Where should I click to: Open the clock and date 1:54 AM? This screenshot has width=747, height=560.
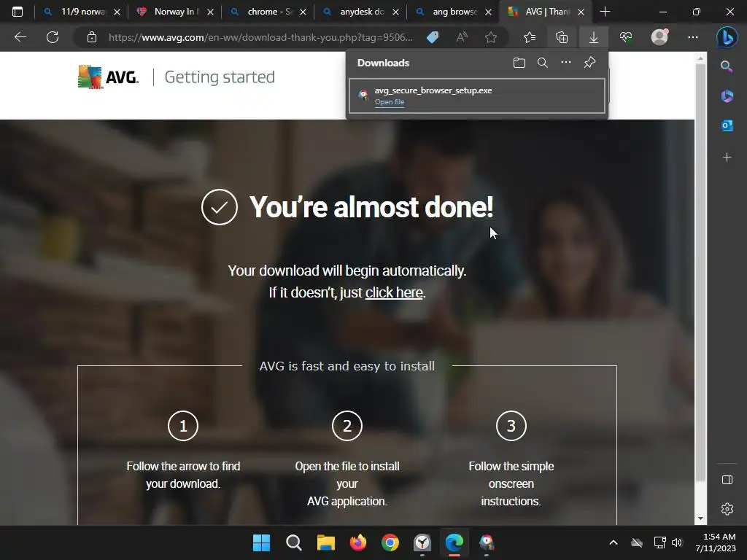pos(716,542)
